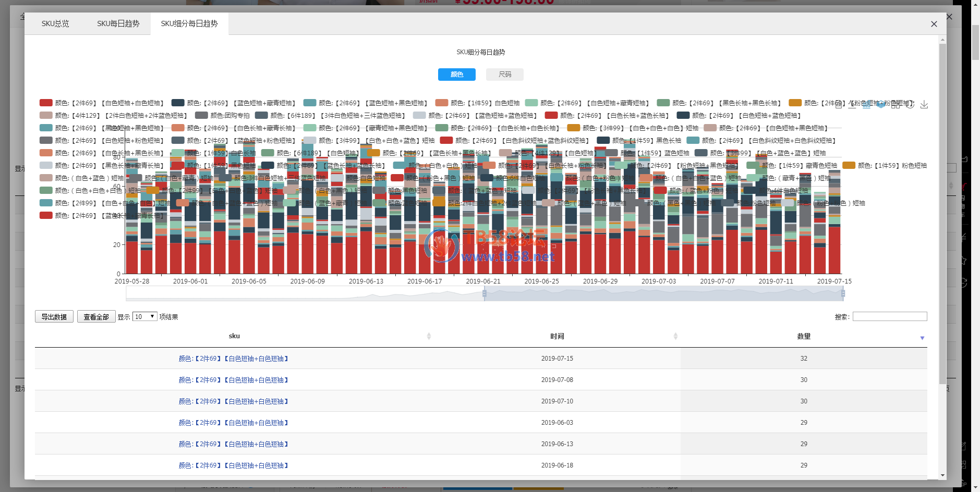Sort the sku column
The image size is (980, 492).
[429, 336]
